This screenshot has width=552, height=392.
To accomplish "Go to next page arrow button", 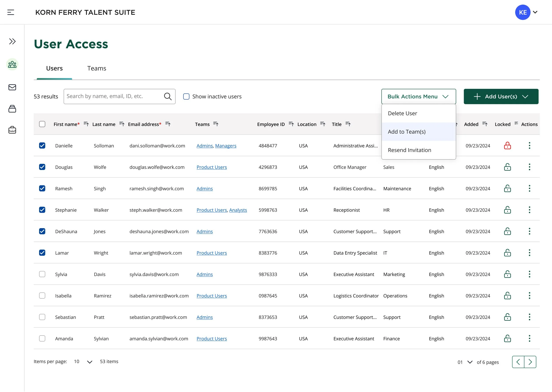I will [530, 362].
